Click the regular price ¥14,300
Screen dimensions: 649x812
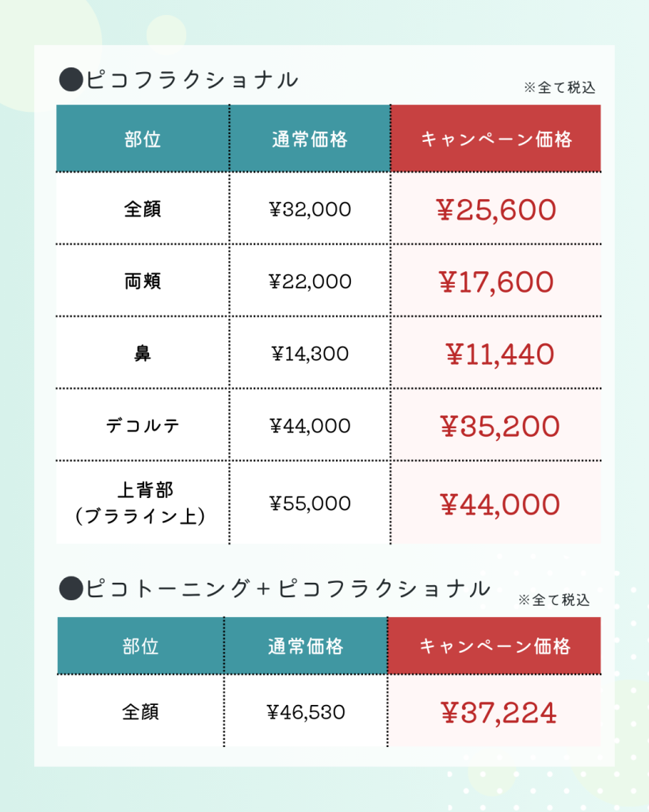coord(310,354)
